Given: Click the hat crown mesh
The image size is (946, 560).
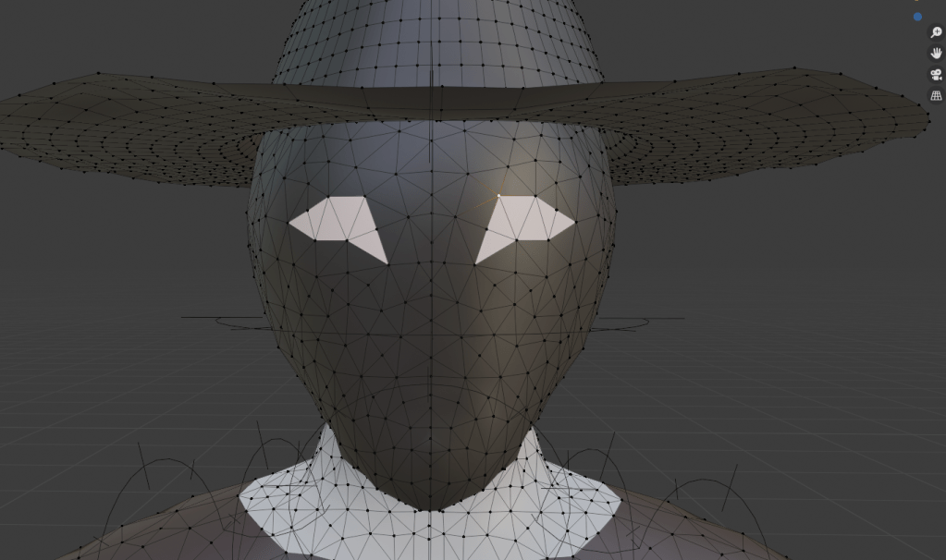Looking at the screenshot, I should coord(435,42).
